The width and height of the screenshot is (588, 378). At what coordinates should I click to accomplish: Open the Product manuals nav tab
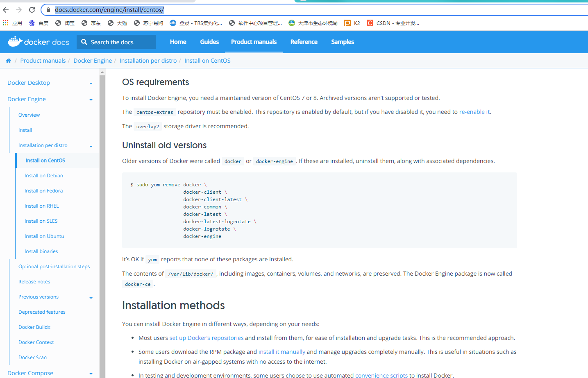coord(254,42)
